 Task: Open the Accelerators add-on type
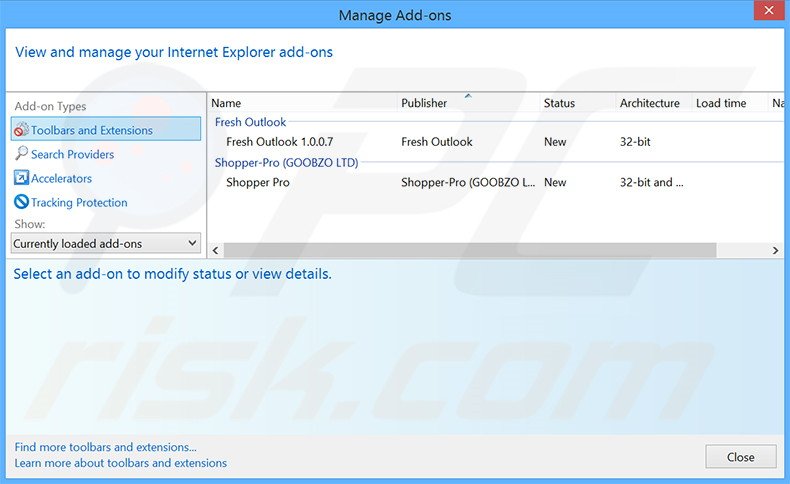tap(61, 178)
